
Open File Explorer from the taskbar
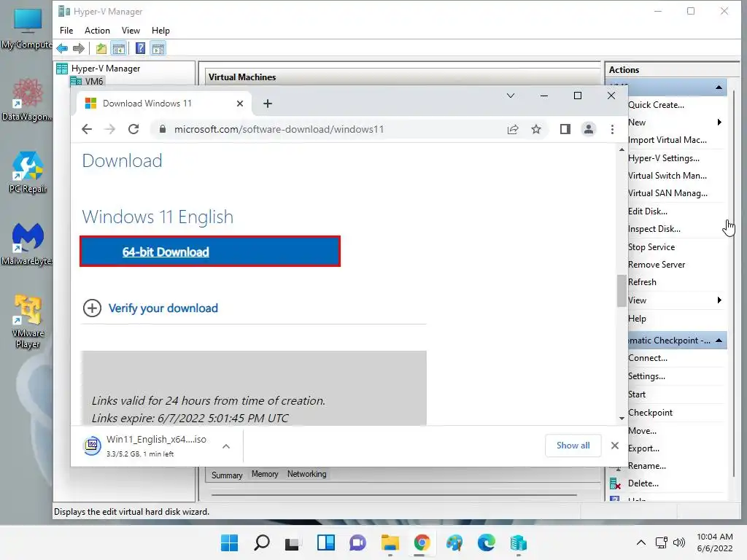click(390, 542)
